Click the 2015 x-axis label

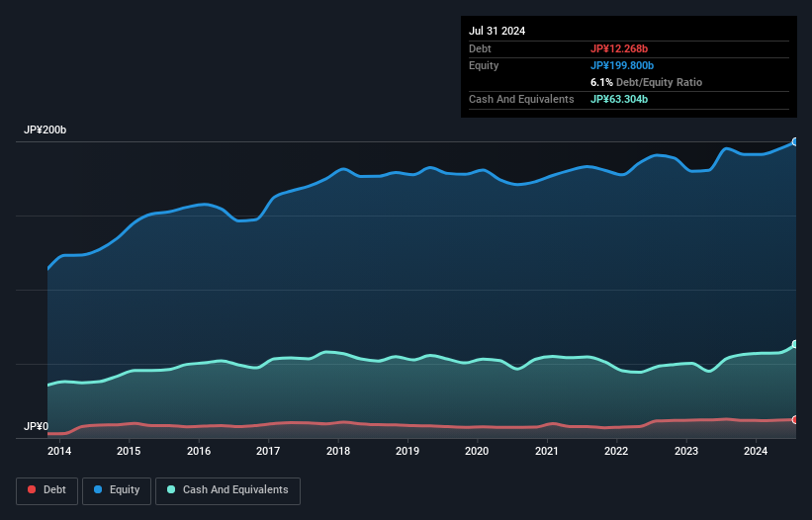(129, 451)
